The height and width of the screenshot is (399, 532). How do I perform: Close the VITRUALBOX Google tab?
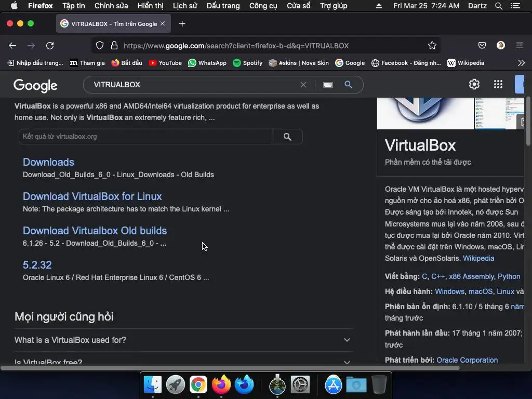click(163, 23)
